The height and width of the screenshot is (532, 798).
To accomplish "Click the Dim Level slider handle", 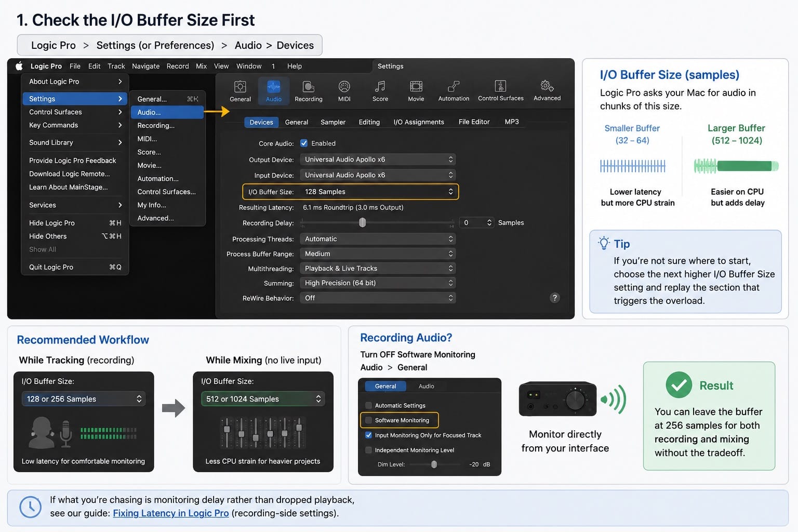I will click(x=434, y=464).
